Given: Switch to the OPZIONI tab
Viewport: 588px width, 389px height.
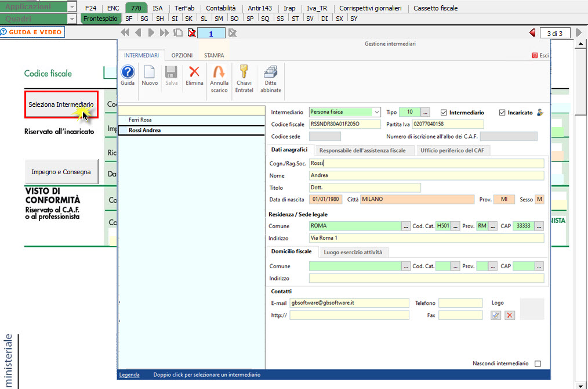Looking at the screenshot, I should tap(182, 55).
